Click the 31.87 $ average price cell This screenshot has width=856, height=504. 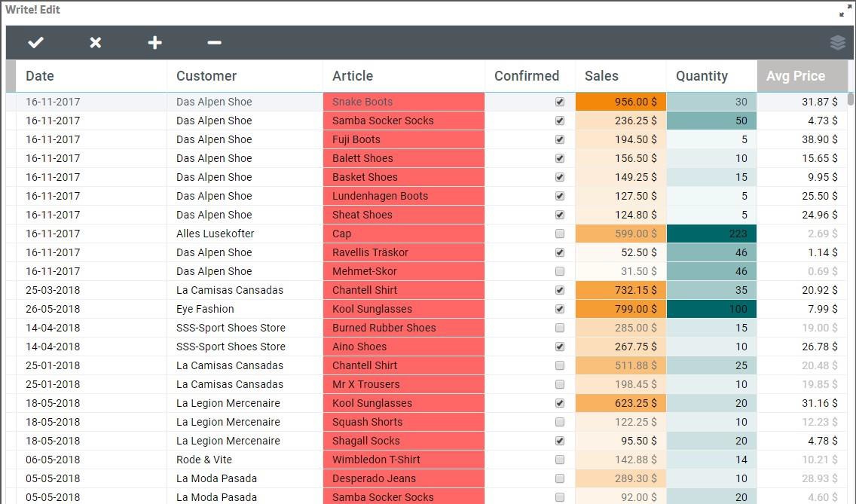(x=802, y=102)
